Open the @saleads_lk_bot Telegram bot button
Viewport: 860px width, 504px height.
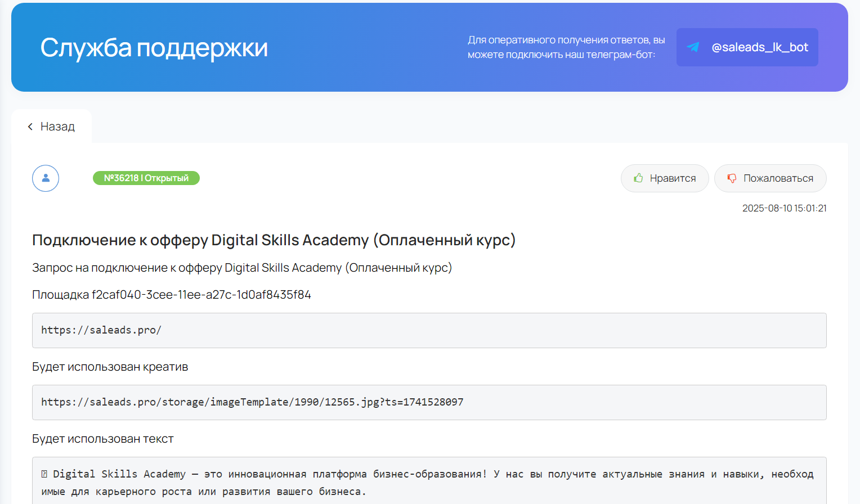[747, 47]
